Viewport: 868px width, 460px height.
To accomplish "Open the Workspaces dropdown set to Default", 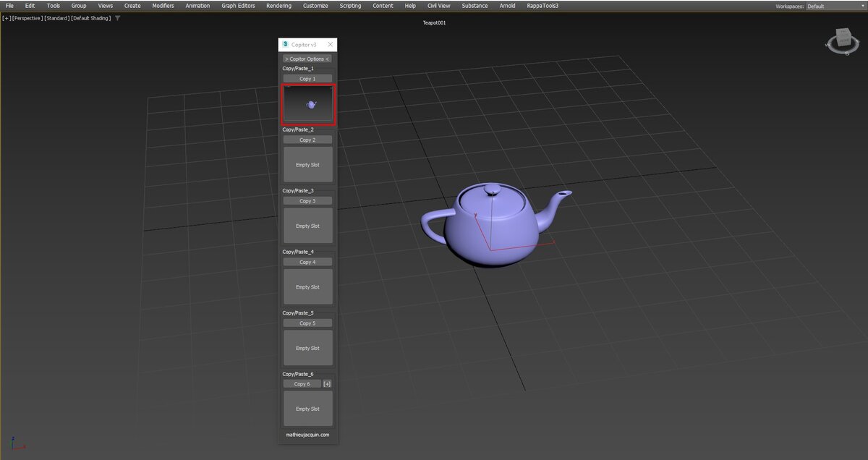I will click(x=835, y=6).
